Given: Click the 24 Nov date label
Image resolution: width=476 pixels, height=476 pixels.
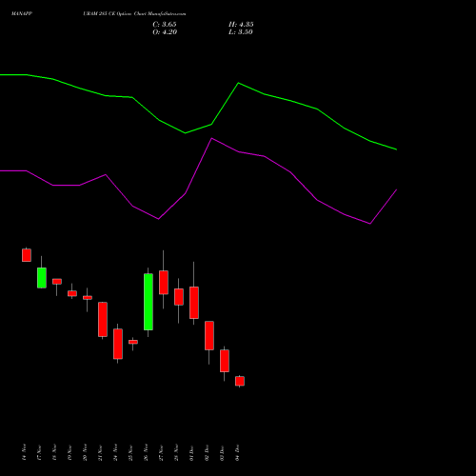Looking at the screenshot, I should (116, 452).
